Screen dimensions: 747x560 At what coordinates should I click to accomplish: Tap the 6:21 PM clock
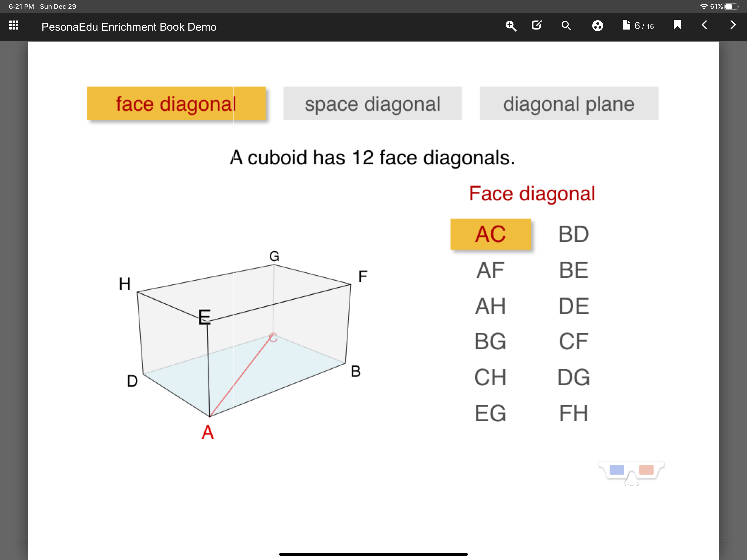[x=21, y=6]
